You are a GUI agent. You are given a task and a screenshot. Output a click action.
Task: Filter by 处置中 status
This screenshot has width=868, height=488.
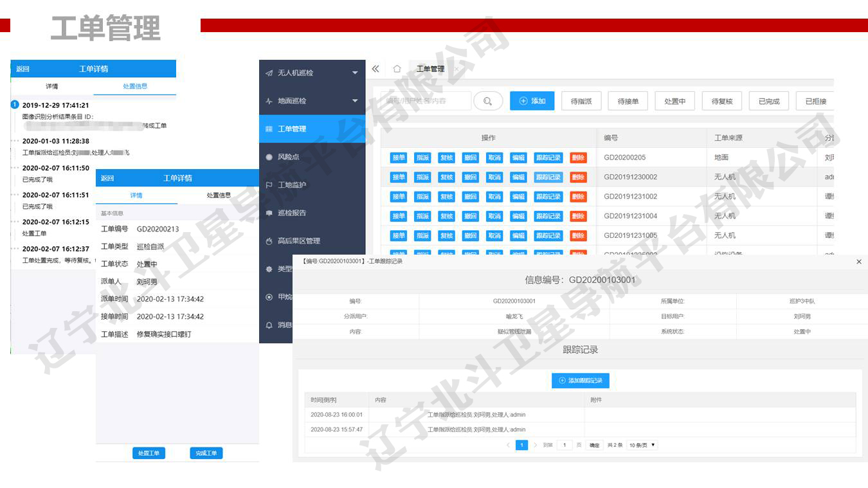click(x=675, y=101)
